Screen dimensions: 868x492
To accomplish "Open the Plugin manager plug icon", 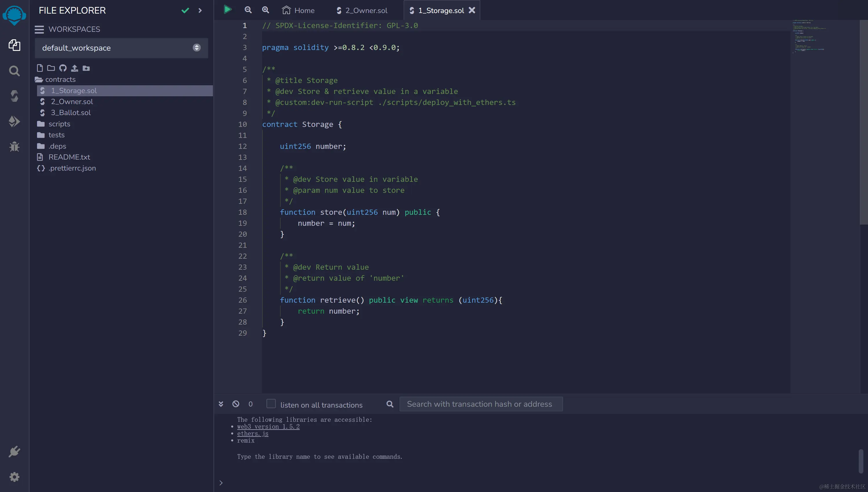I will pos(14,452).
